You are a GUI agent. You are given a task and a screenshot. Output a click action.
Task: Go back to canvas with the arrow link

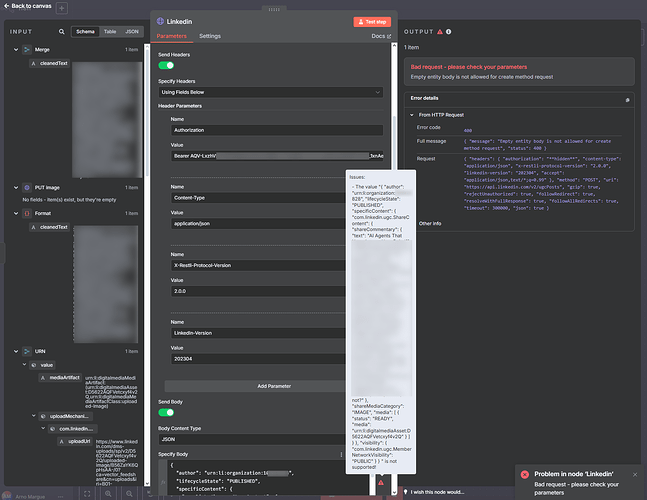click(28, 6)
